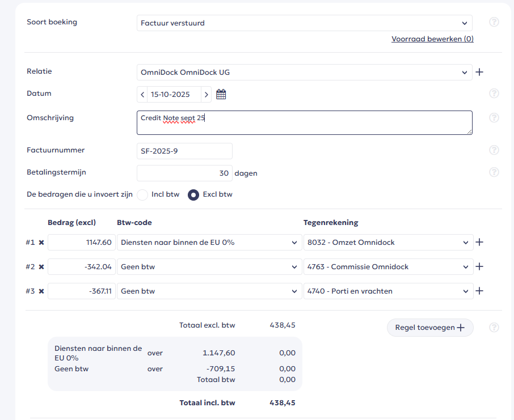Advance date with the right arrow

[x=207, y=95]
